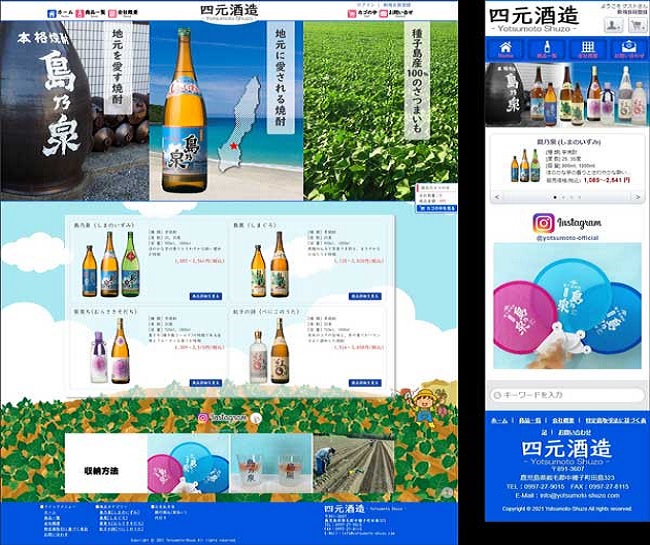The image size is (650, 545).
Task: Click the mobile hero banner with bottles
Action: 566,94
